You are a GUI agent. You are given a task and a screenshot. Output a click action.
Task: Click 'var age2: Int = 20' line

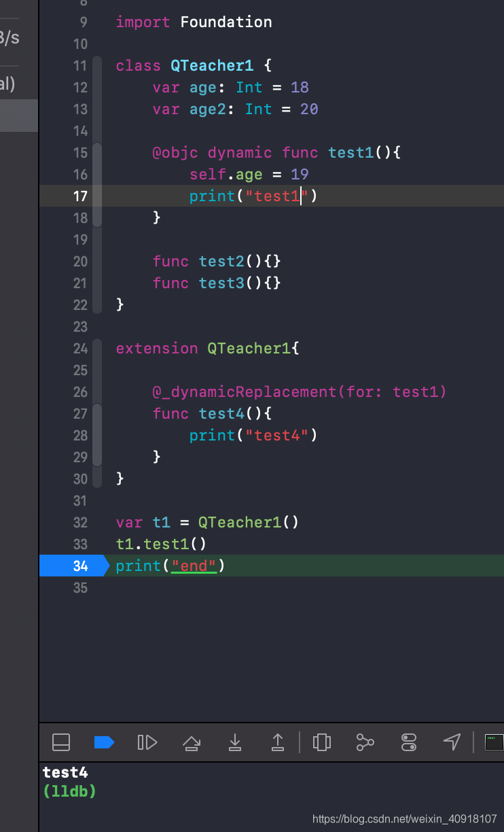235,109
